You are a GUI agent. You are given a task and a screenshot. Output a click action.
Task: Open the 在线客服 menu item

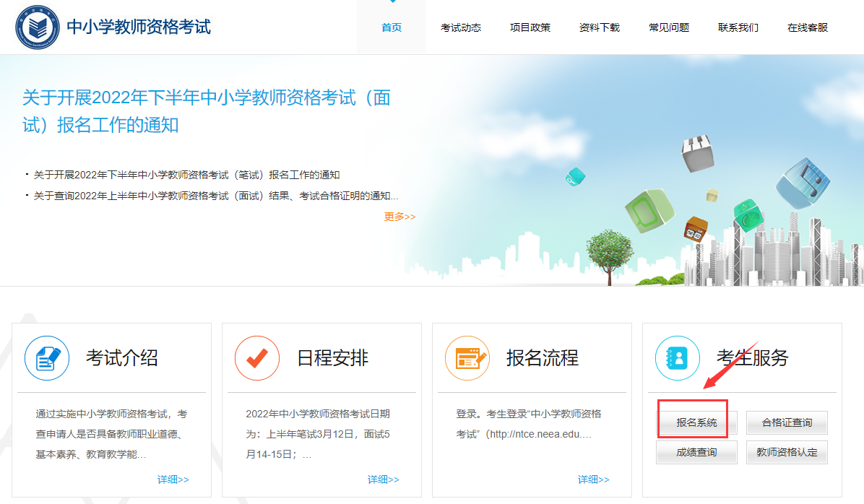[807, 27]
